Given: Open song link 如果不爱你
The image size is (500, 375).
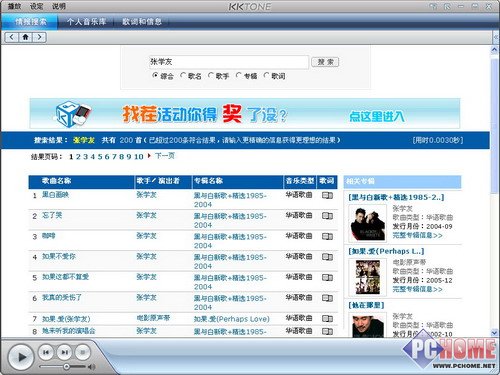Looking at the screenshot, I should pyautogui.click(x=59, y=256).
